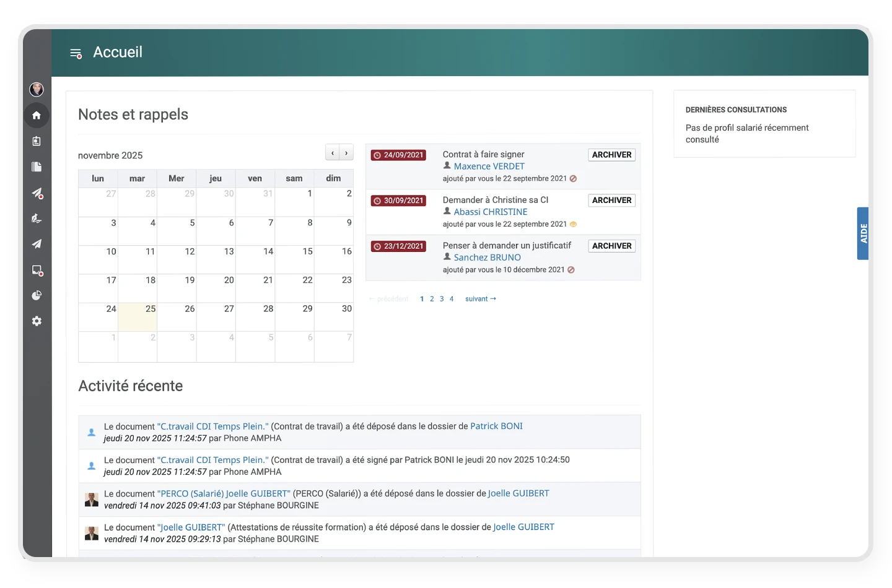Advance to the next calendar month

coord(346,153)
